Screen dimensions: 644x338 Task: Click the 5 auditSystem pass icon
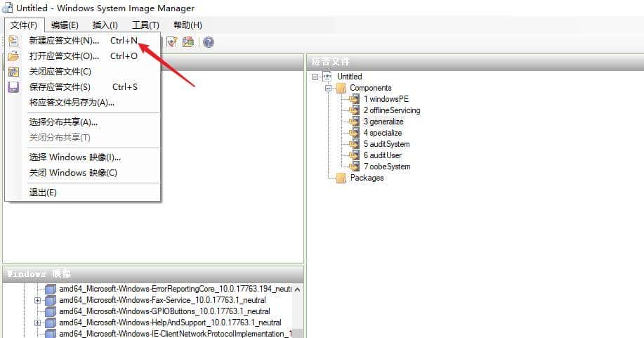[354, 144]
